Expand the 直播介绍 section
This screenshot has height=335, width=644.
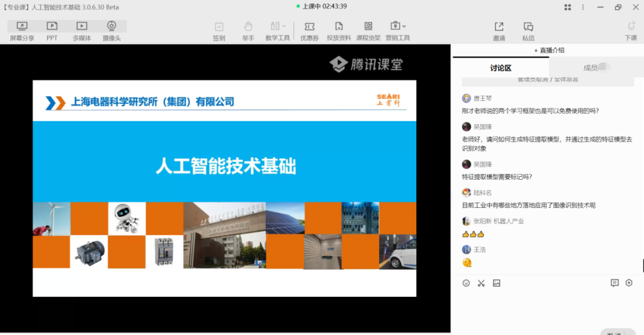pos(549,50)
